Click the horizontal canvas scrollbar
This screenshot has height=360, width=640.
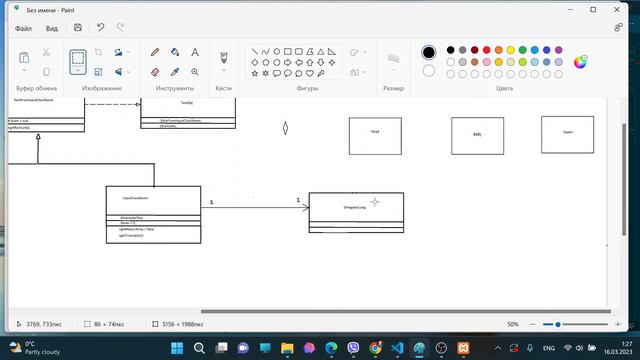(x=406, y=311)
